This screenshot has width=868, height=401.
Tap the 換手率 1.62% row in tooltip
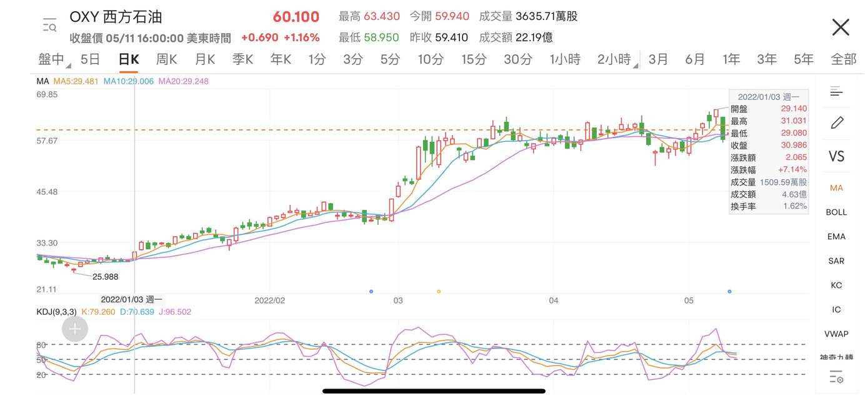click(x=769, y=205)
